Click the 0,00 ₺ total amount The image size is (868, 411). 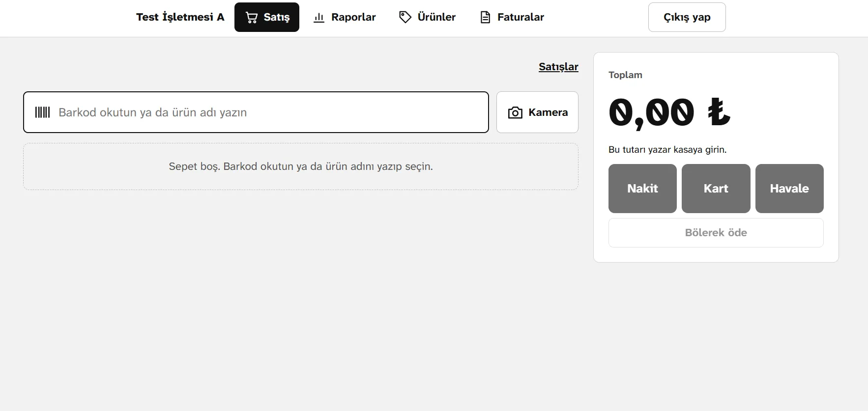click(669, 113)
